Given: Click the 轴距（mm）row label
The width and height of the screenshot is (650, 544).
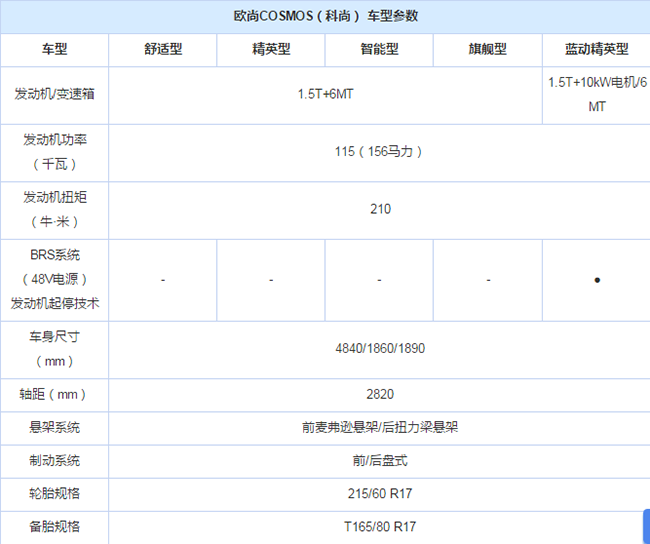Looking at the screenshot, I should click(x=54, y=394).
